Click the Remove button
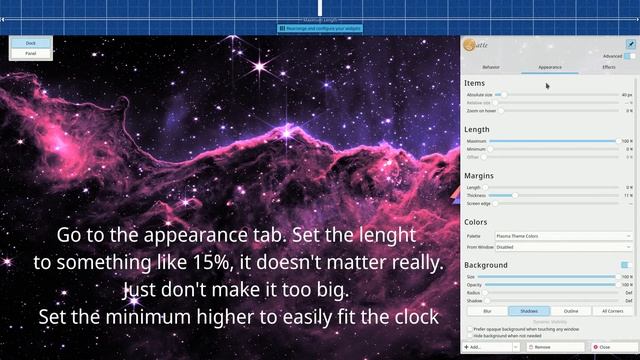The image size is (640, 360). pyautogui.click(x=556, y=347)
